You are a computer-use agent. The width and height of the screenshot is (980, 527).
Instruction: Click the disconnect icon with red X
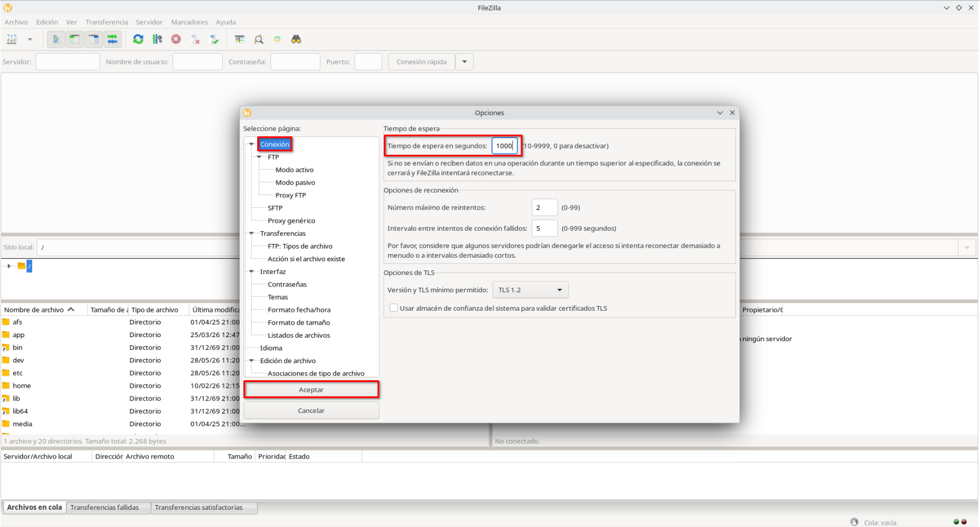click(196, 39)
